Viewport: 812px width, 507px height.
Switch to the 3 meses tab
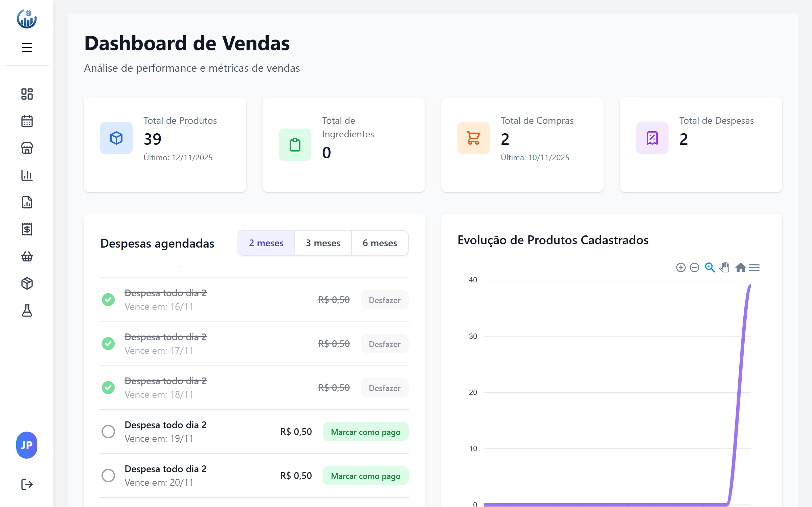tap(323, 243)
